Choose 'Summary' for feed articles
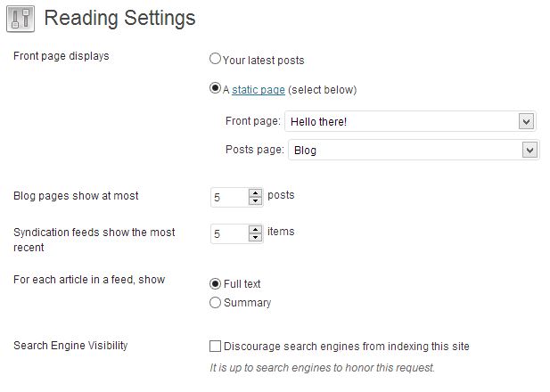550x392 pixels. 215,303
